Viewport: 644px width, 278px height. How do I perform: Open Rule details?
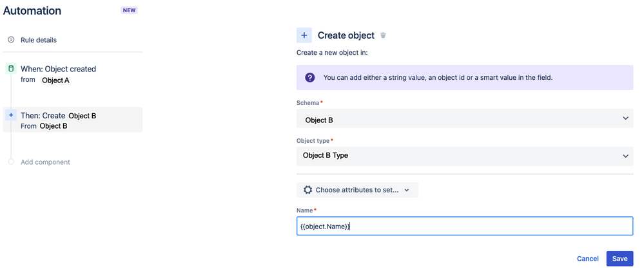pos(39,40)
